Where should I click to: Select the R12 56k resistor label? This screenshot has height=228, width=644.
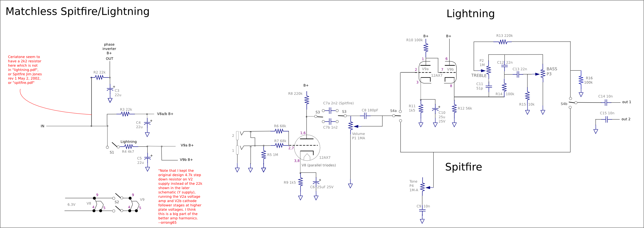(x=465, y=108)
